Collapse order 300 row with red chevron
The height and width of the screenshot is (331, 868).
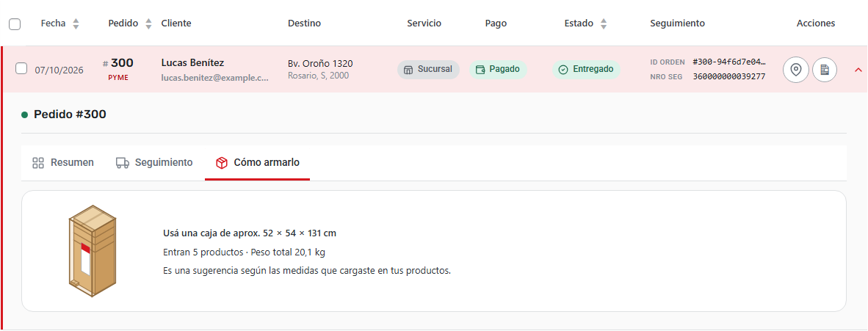[858, 70]
